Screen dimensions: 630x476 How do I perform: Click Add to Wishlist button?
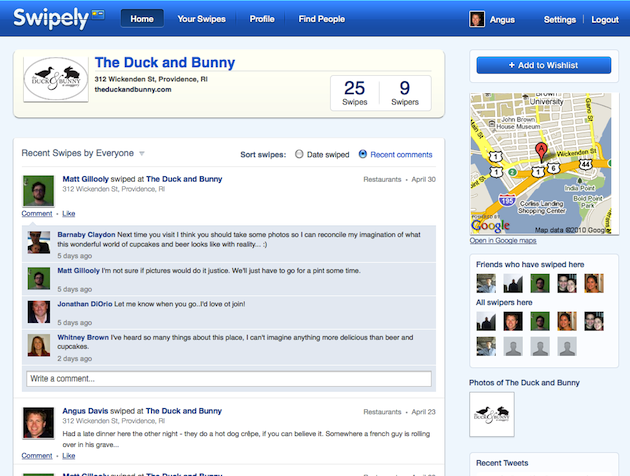tap(544, 65)
